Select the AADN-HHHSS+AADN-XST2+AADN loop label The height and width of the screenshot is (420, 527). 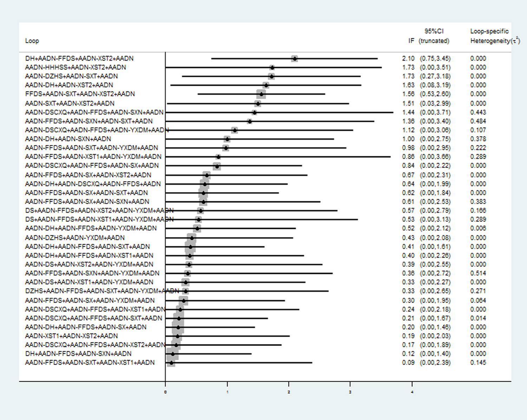click(76, 67)
